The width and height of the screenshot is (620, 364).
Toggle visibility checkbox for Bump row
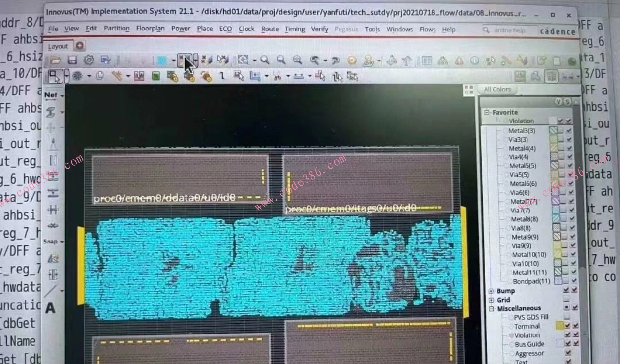click(x=566, y=291)
